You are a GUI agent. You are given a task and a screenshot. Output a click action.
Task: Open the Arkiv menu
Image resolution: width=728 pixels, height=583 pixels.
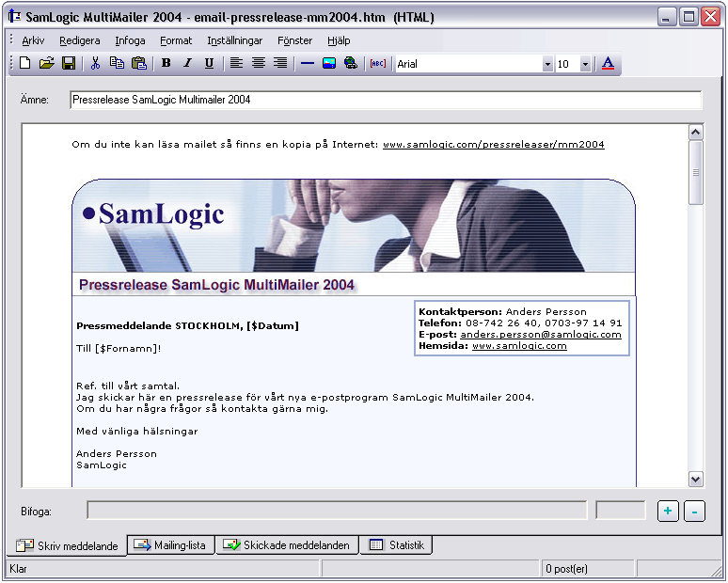coord(33,40)
